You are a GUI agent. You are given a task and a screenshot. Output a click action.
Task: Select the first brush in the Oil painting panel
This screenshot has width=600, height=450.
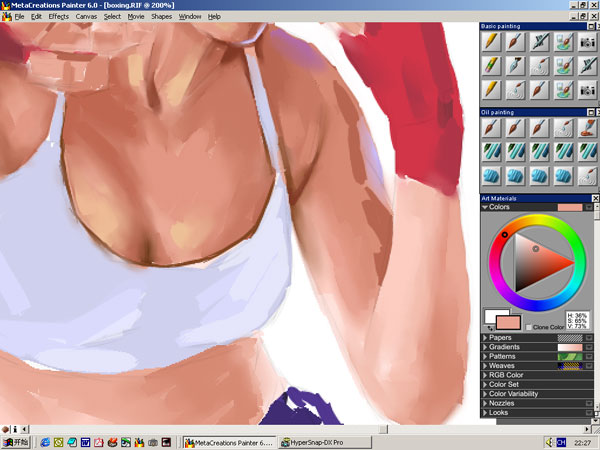(x=491, y=128)
